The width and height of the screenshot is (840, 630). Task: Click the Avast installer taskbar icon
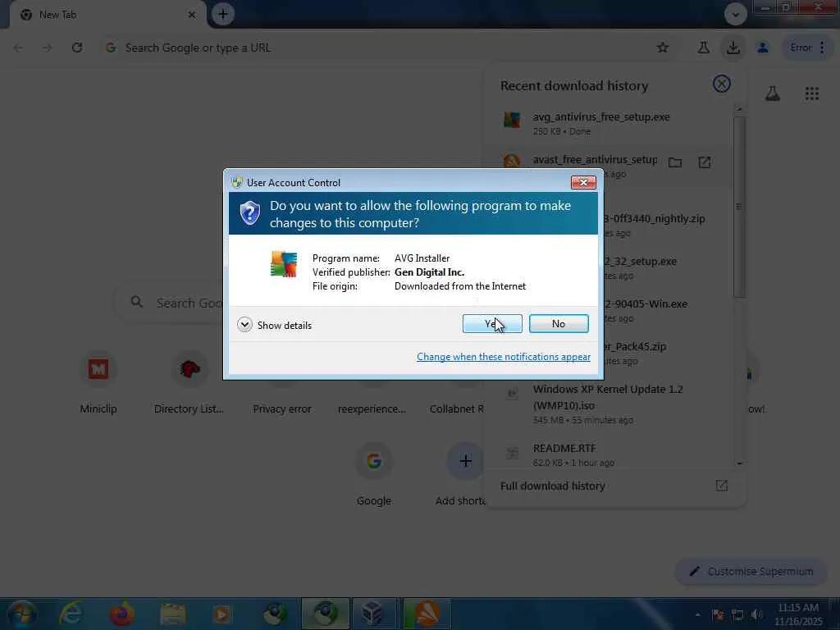pyautogui.click(x=427, y=614)
